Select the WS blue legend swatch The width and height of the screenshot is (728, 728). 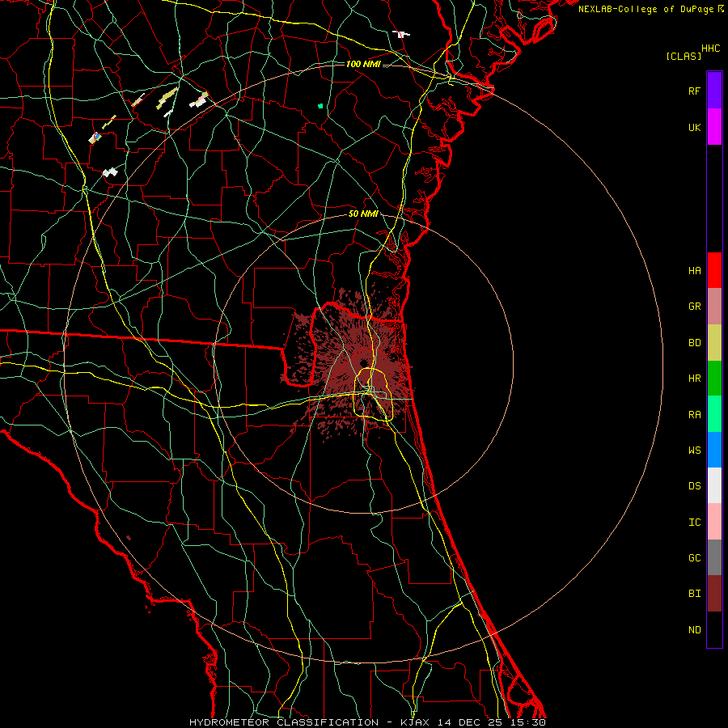[x=714, y=450]
